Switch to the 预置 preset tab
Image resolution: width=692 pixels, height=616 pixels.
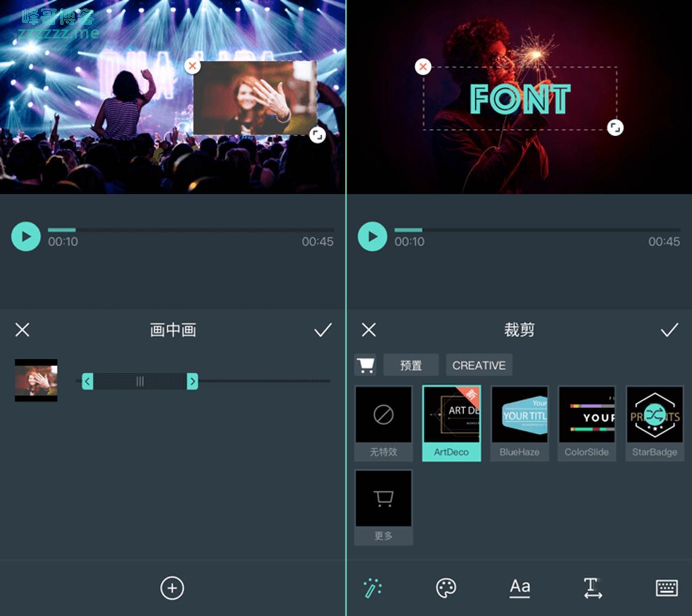click(x=411, y=365)
